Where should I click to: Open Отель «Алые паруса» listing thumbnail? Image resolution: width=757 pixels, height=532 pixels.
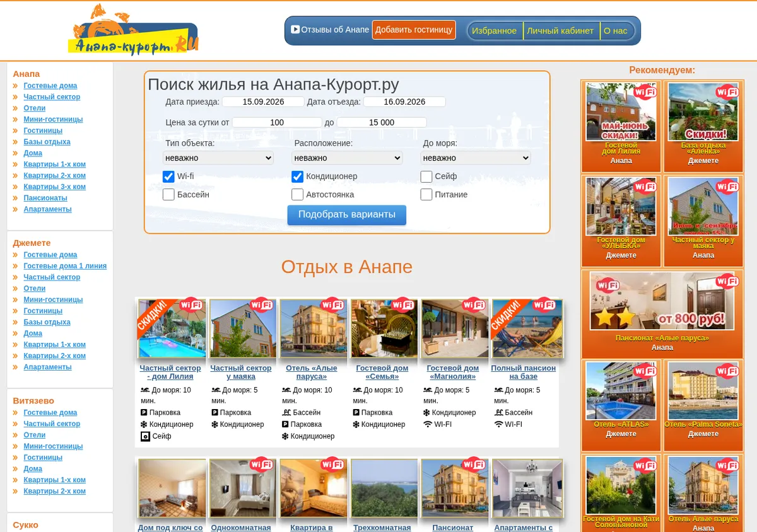pyautogui.click(x=314, y=329)
